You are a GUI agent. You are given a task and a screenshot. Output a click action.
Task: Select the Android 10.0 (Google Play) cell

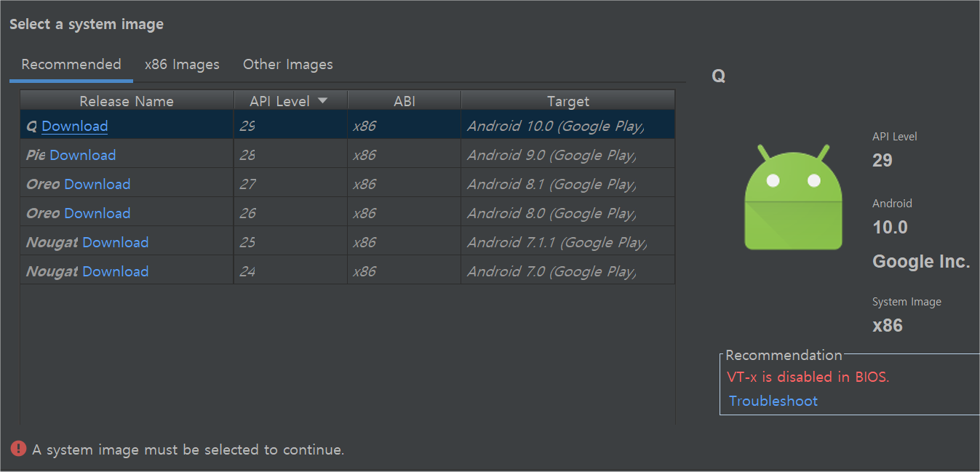(568, 126)
